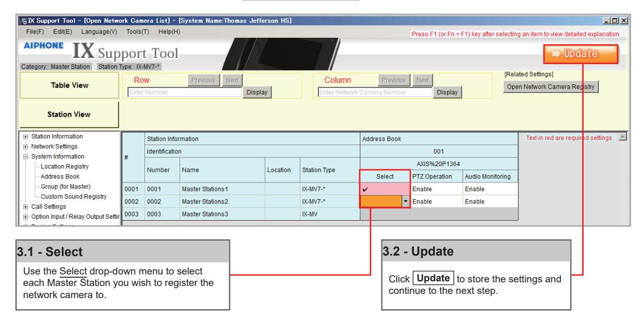Image resolution: width=644 pixels, height=326 pixels.
Task: Click Master Stations2 name cell
Action: 222,202
